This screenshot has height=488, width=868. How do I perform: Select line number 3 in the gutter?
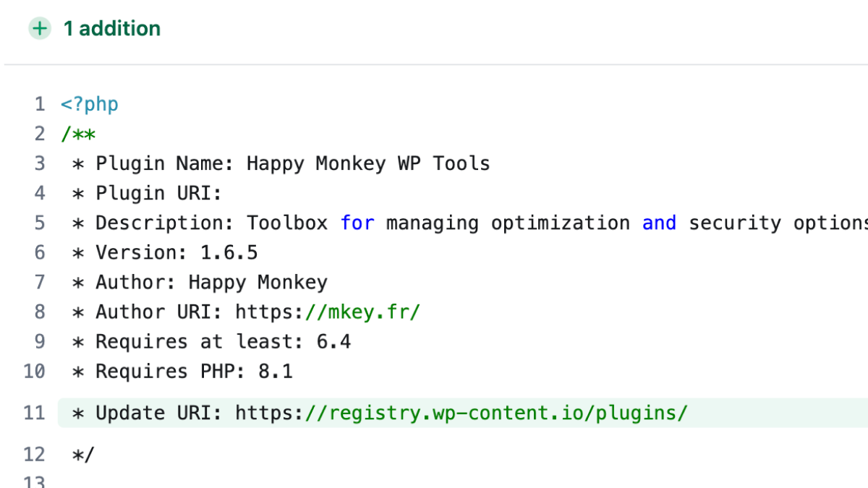pos(39,163)
